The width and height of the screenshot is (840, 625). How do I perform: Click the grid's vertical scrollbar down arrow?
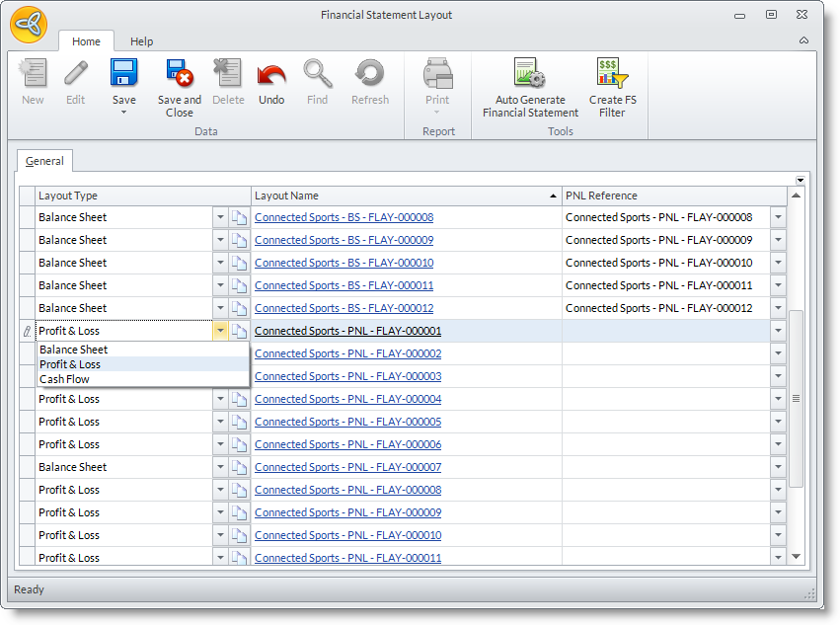coord(797,557)
